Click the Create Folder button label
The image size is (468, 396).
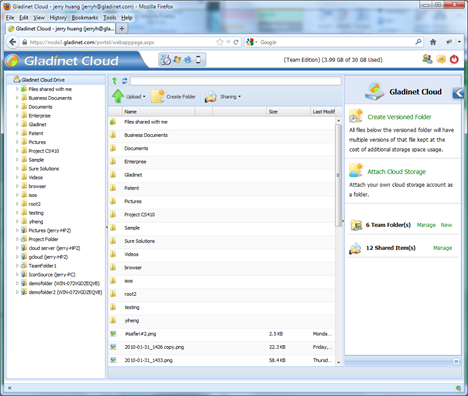(x=181, y=97)
